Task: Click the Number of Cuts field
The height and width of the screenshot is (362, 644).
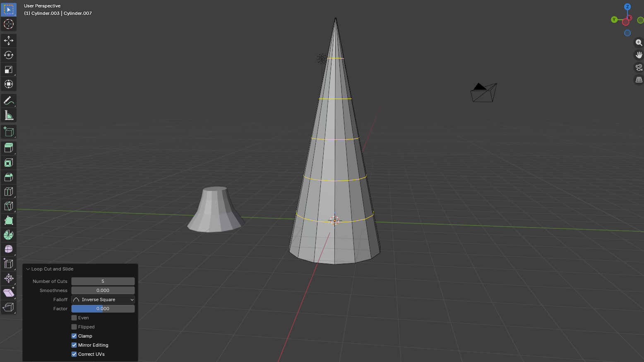Action: (103, 281)
